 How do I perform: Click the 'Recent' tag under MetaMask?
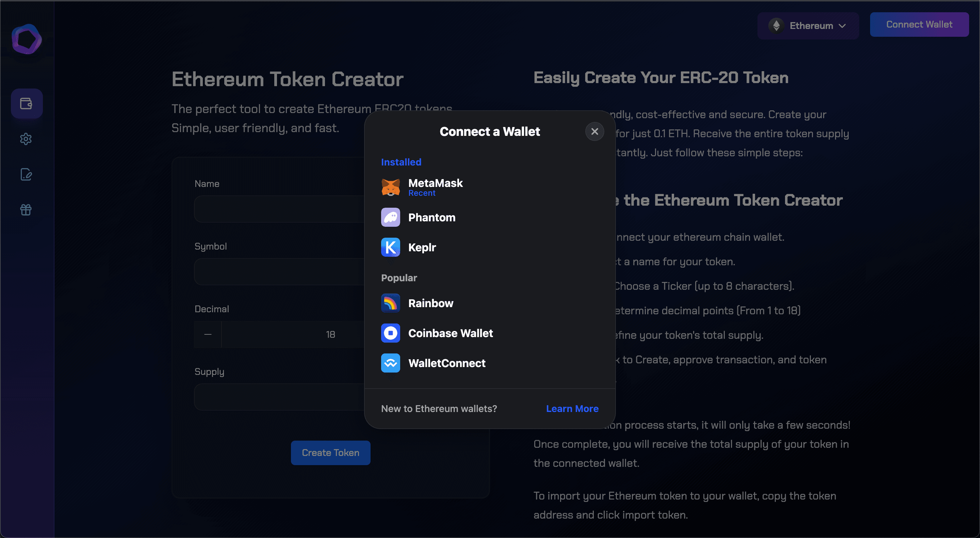[x=422, y=193]
